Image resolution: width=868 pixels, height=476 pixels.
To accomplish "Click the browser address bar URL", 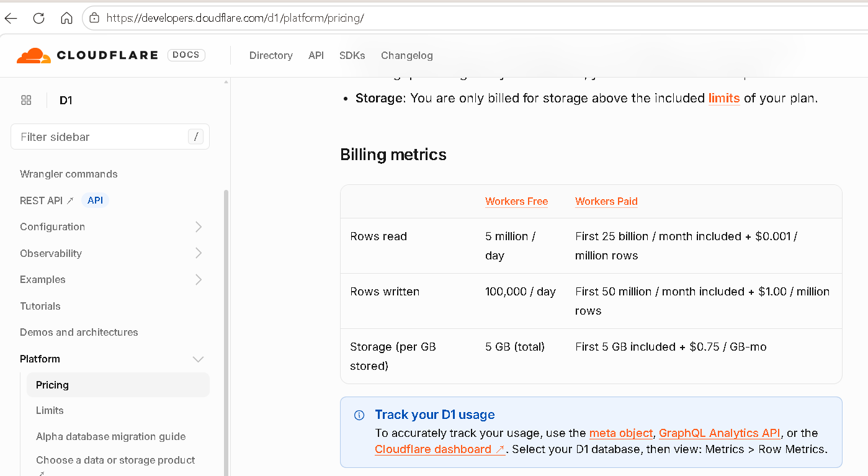I will [235, 18].
